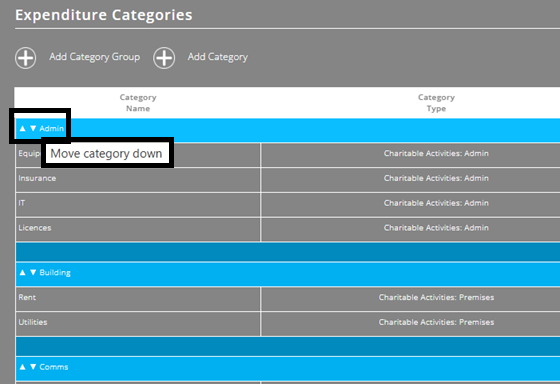
Task: Move the Admin group down
Action: click(x=33, y=128)
